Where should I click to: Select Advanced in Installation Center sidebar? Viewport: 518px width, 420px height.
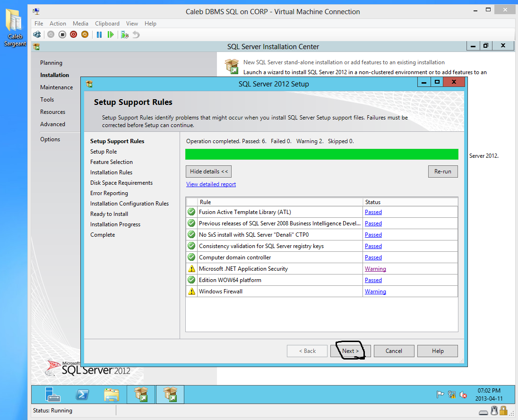pos(52,124)
